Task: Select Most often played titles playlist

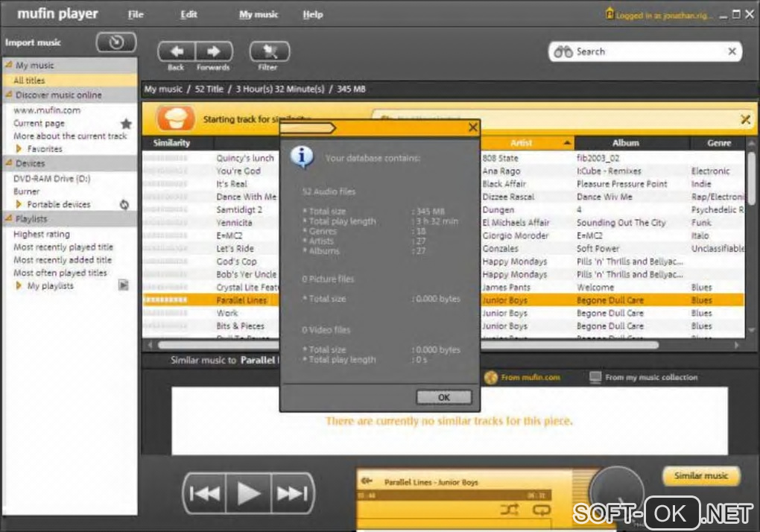Action: 60,273
